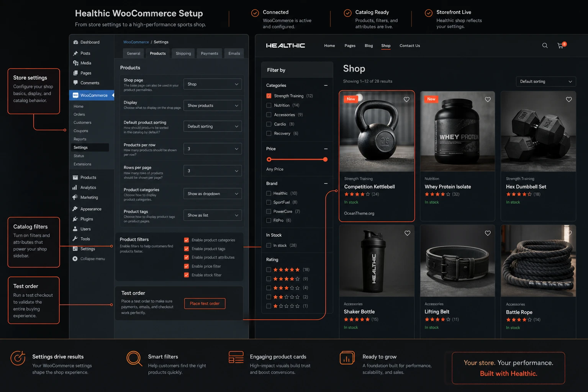Open the Comments bubble icon
The image size is (588, 392).
[x=75, y=83]
